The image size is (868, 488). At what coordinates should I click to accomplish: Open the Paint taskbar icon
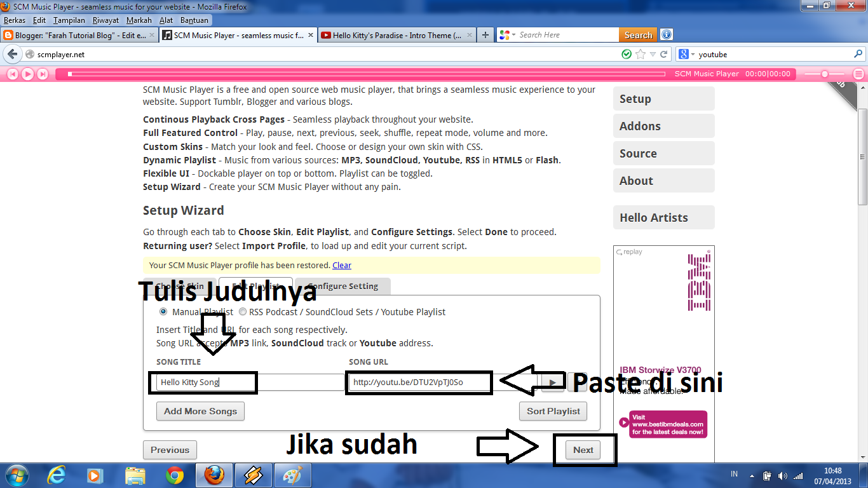293,475
